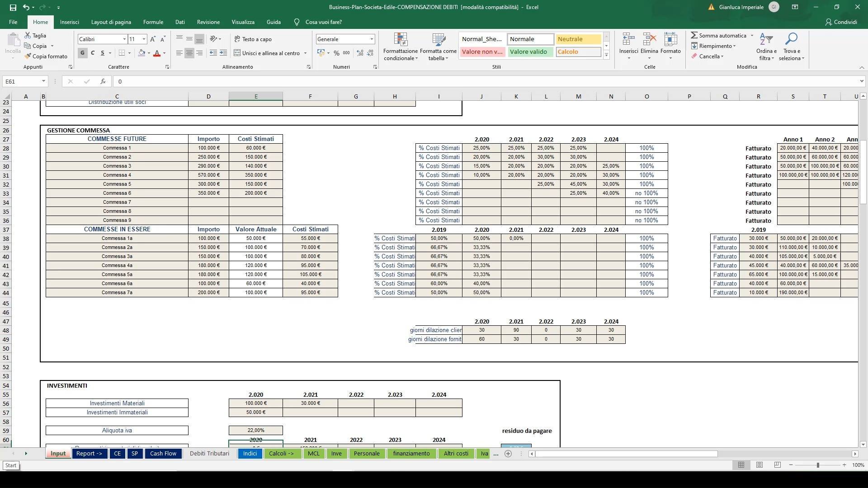Image resolution: width=868 pixels, height=488 pixels.
Task: Open Formatta come tabella gallery
Action: click(438, 47)
